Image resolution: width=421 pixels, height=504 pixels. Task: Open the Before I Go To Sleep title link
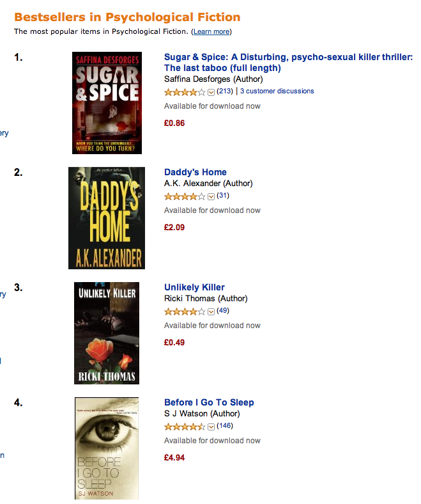click(209, 402)
